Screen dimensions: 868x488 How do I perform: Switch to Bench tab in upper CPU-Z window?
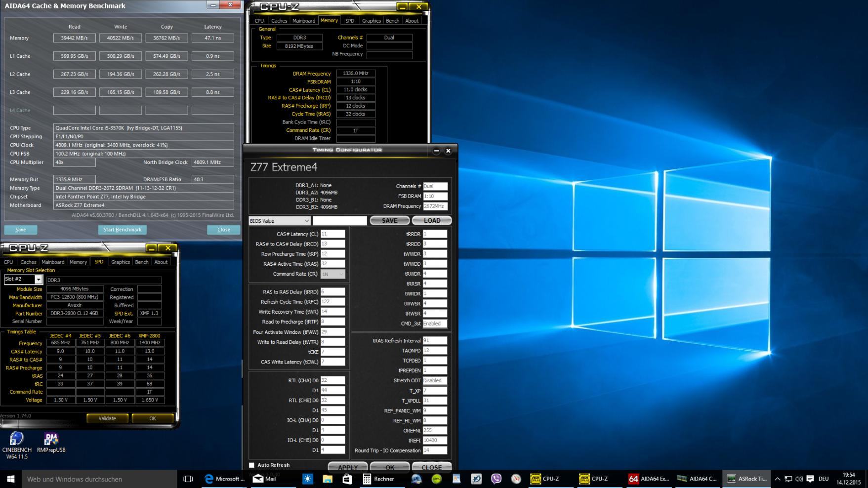[392, 21]
